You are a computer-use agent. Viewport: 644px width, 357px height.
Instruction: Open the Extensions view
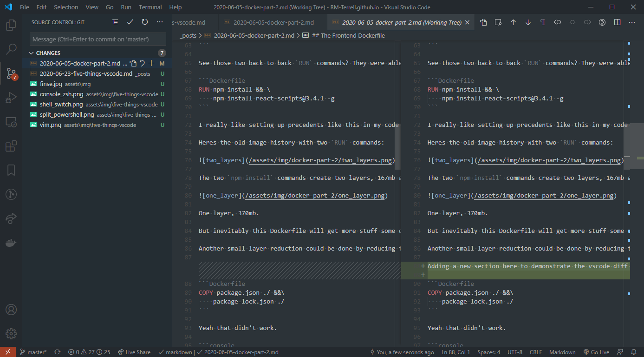[11, 146]
